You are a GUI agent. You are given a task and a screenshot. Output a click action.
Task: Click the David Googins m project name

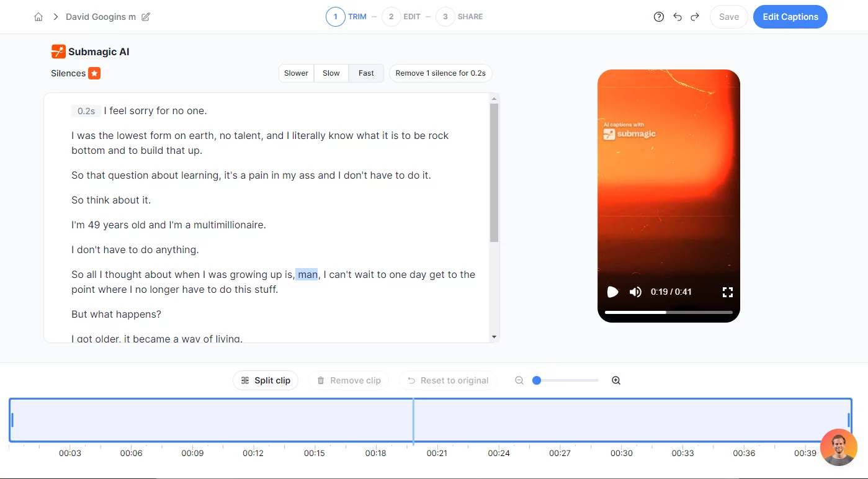point(101,17)
